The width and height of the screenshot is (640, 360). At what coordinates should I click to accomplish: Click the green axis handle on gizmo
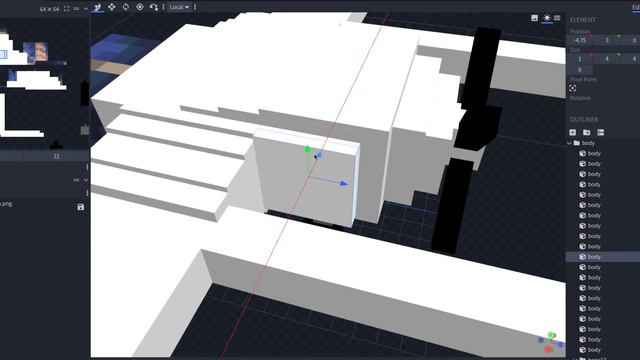(308, 150)
